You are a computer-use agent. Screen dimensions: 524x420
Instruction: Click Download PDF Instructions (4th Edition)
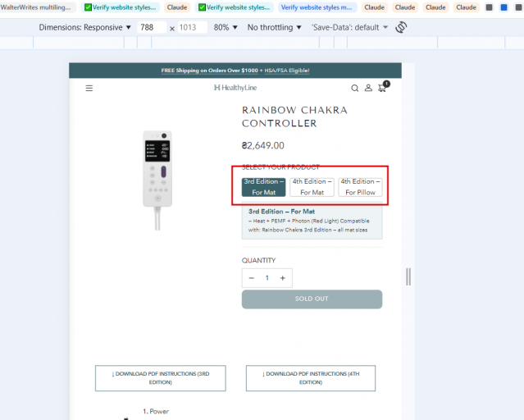point(311,378)
